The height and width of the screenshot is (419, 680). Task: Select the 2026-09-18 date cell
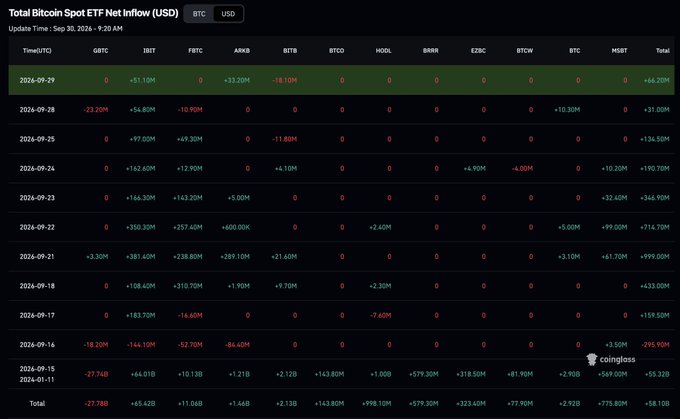coord(37,286)
